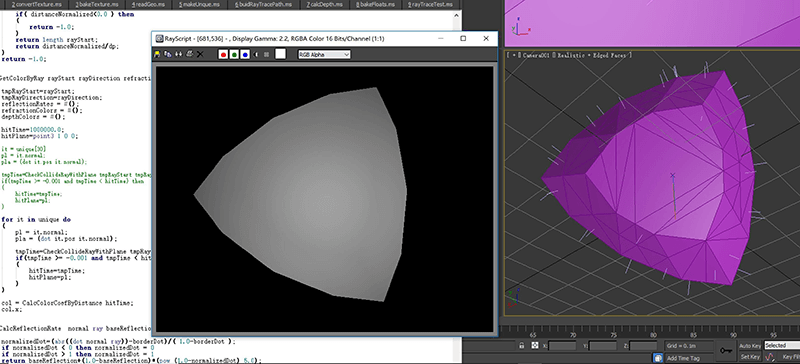
Task: Click the Clone Rendered Frame Window icon
Action: pos(179,54)
